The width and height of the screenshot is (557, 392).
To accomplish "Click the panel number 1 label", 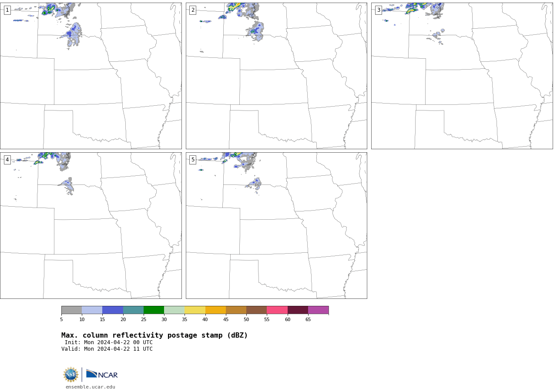I will [7, 10].
